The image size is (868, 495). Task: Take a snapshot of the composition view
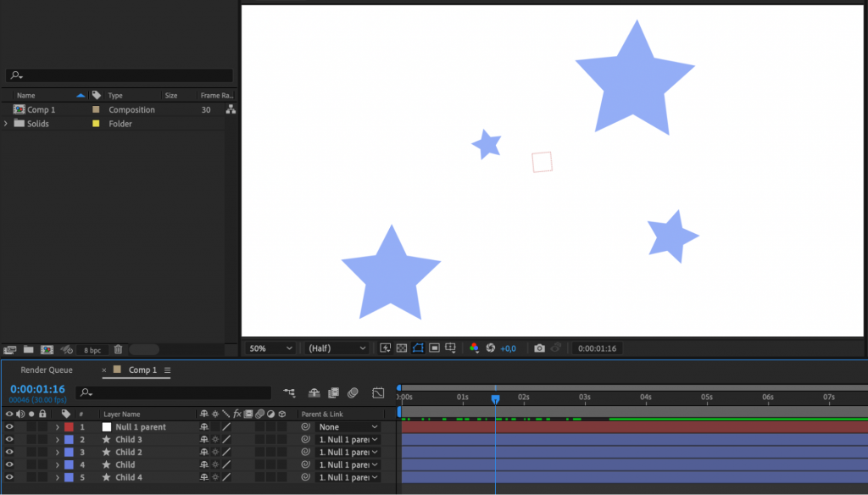540,348
